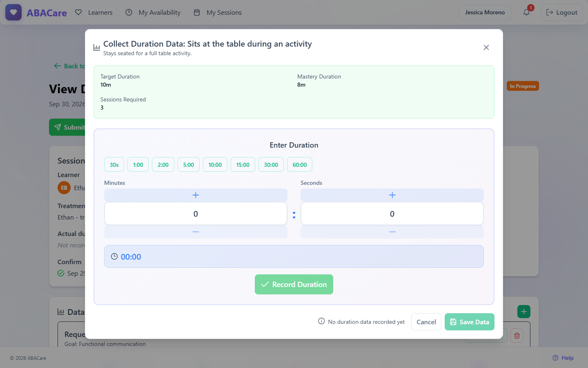Click the green plus add button behind the dialog

click(524, 312)
